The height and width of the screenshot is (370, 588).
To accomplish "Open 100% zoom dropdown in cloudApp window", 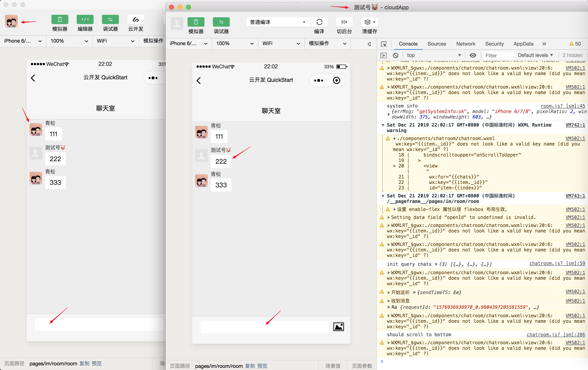I will pyautogui.click(x=235, y=43).
